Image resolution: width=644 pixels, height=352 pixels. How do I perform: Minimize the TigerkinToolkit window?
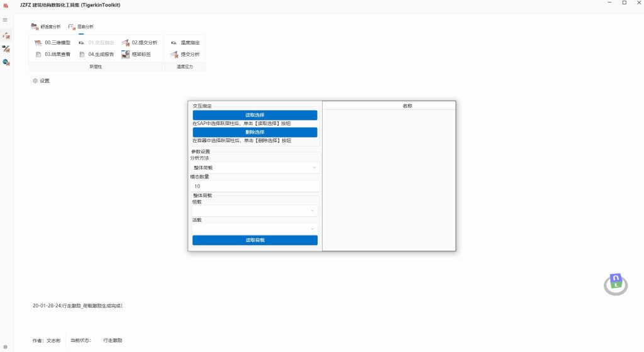tap(609, 3)
